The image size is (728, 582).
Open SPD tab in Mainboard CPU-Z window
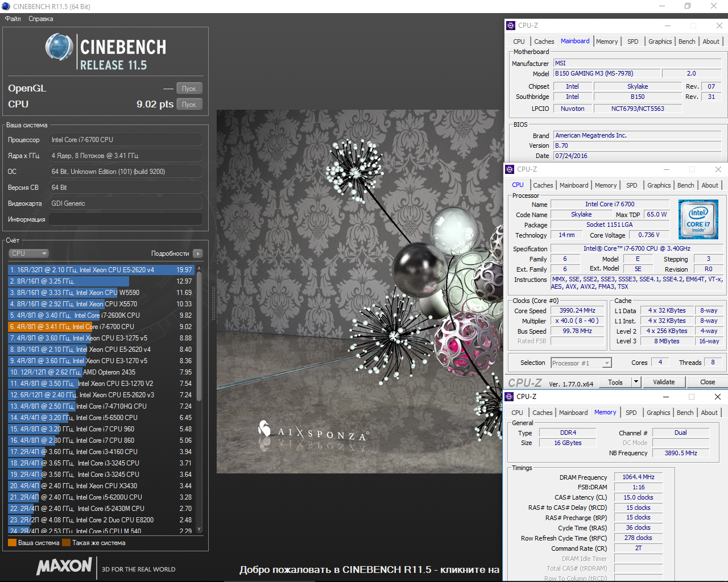point(632,41)
